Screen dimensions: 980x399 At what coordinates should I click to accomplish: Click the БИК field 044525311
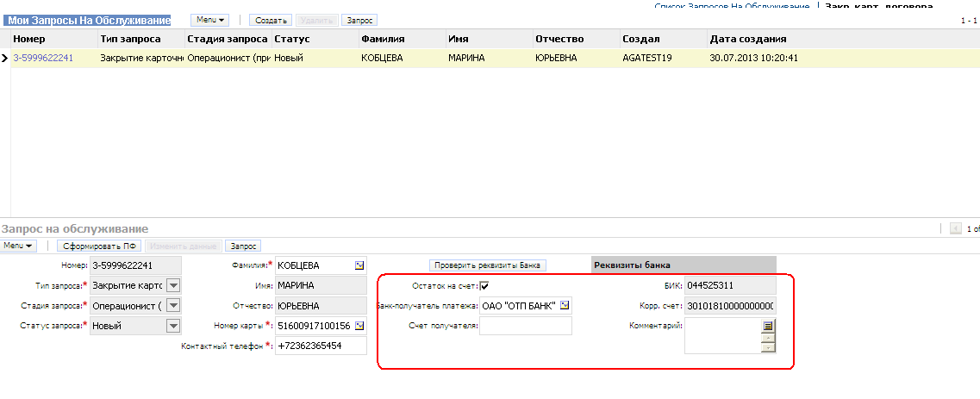point(730,285)
